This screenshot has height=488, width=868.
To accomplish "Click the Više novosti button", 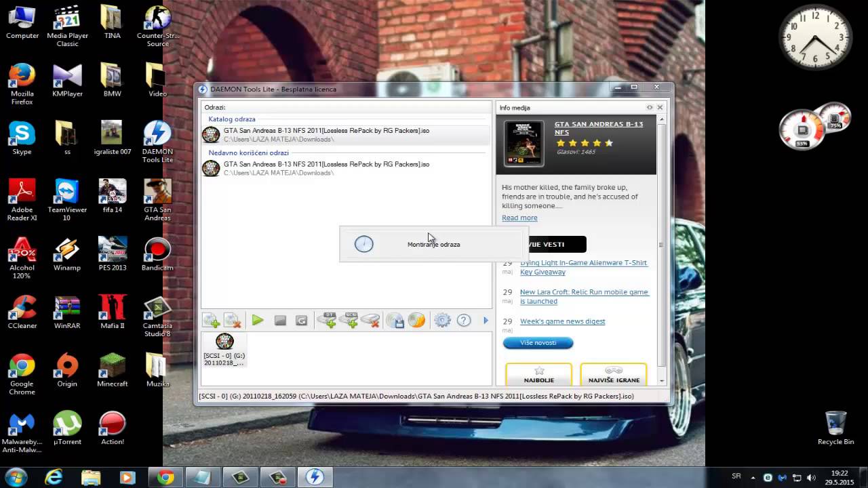I will point(538,343).
